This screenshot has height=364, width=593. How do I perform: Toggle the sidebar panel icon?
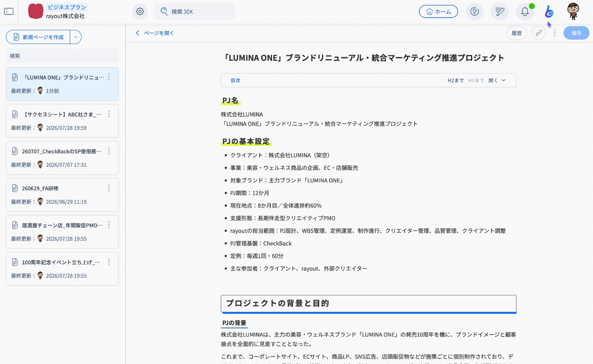tap(9, 11)
